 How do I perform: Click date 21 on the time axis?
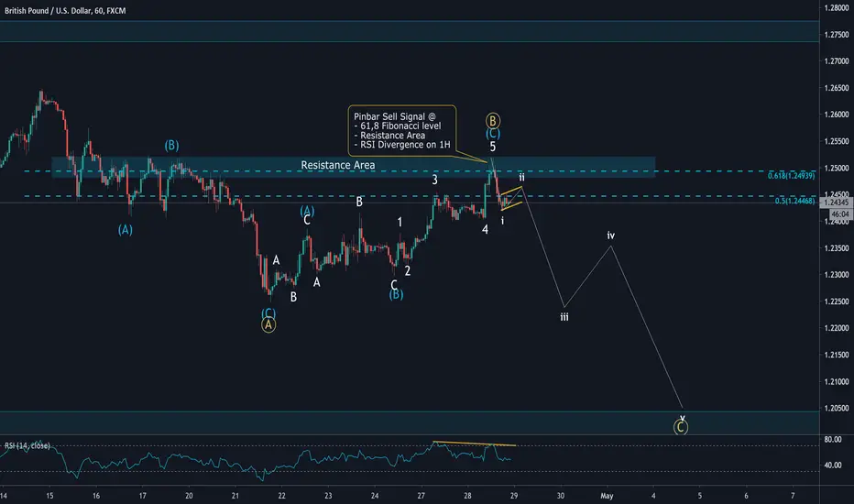(x=235, y=497)
